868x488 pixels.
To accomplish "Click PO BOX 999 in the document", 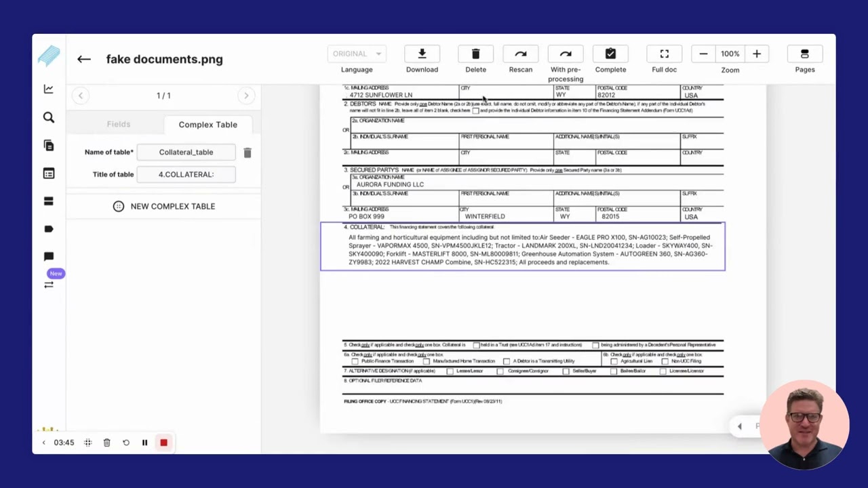I will coord(366,217).
